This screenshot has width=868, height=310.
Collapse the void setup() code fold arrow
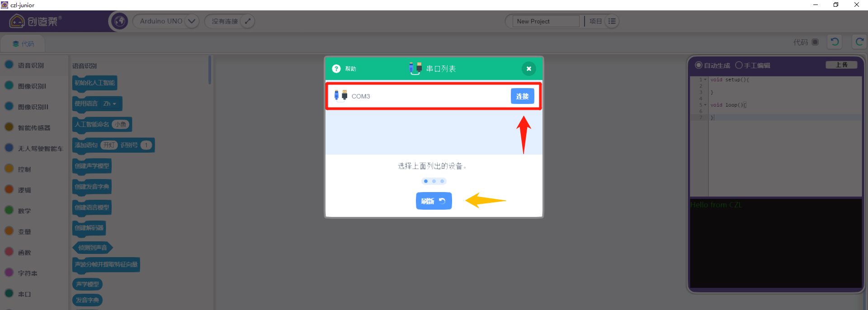click(705, 80)
